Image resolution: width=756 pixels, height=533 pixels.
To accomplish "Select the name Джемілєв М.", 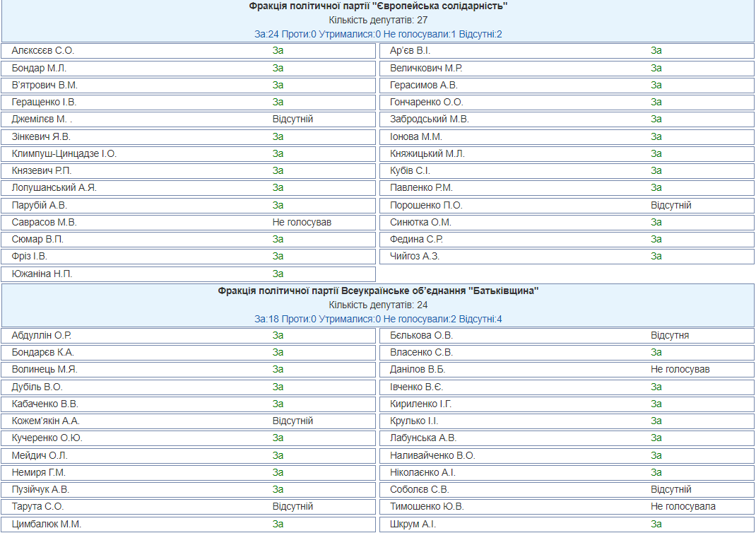I will pos(42,119).
